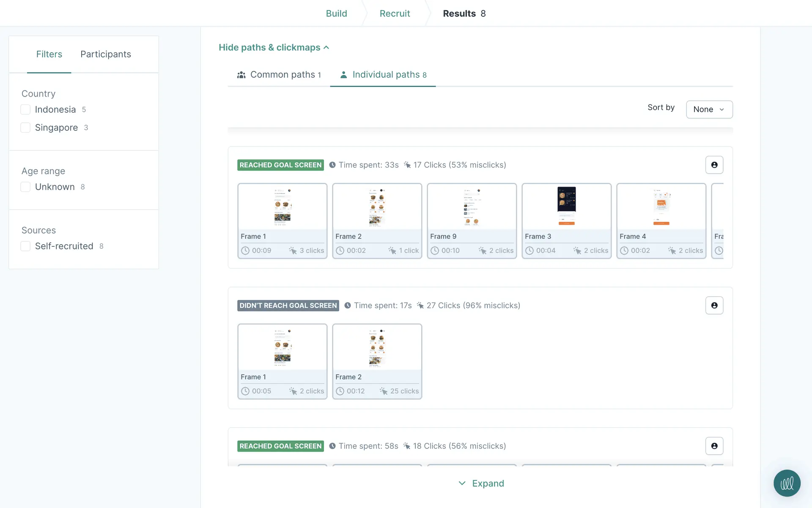Click the cursor icon beside 27 Clicks

click(420, 305)
